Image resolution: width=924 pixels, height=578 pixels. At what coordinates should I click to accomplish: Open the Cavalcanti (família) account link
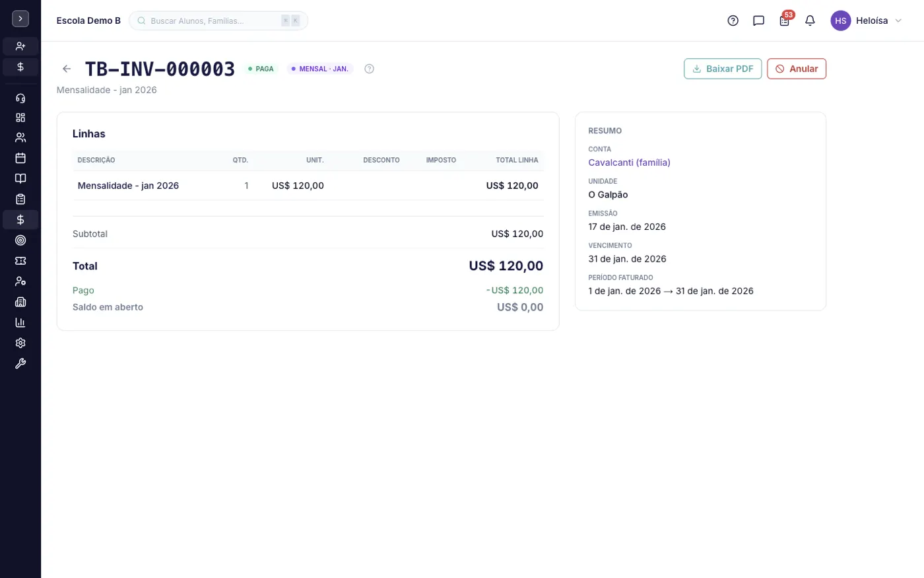[x=629, y=163]
